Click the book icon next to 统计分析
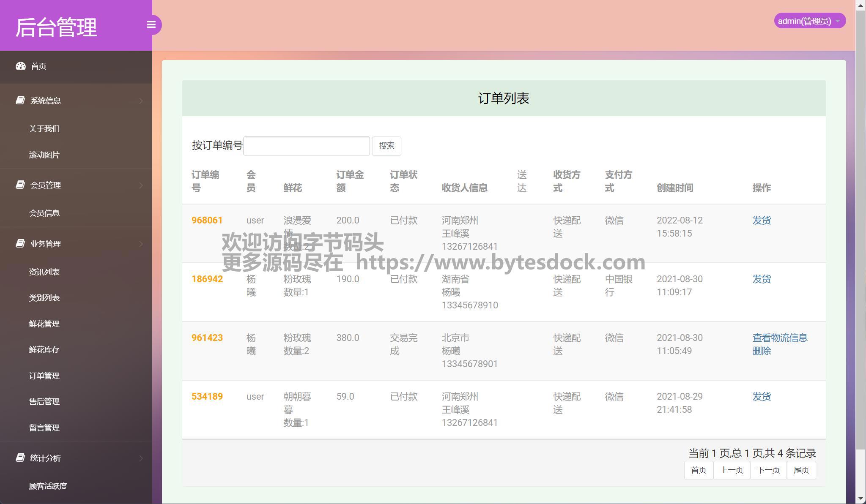 [20, 458]
